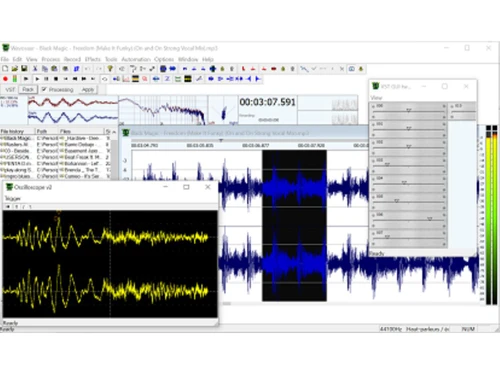Adjust the first slider in VST GUI window
This screenshot has width=500, height=375.
(x=408, y=111)
